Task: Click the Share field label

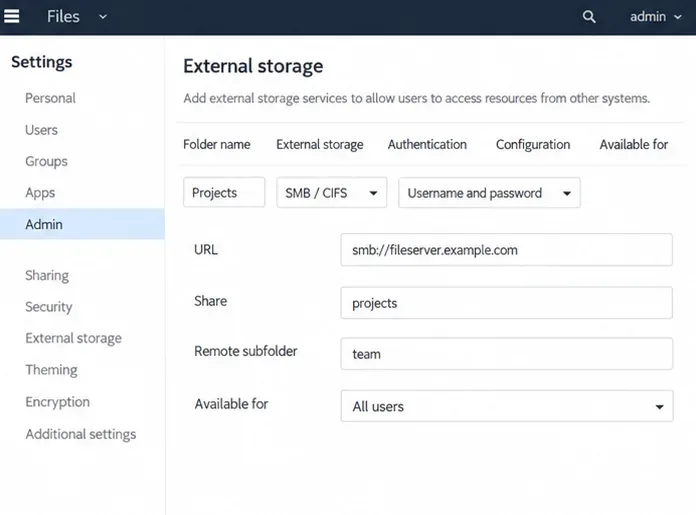Action: coord(210,301)
